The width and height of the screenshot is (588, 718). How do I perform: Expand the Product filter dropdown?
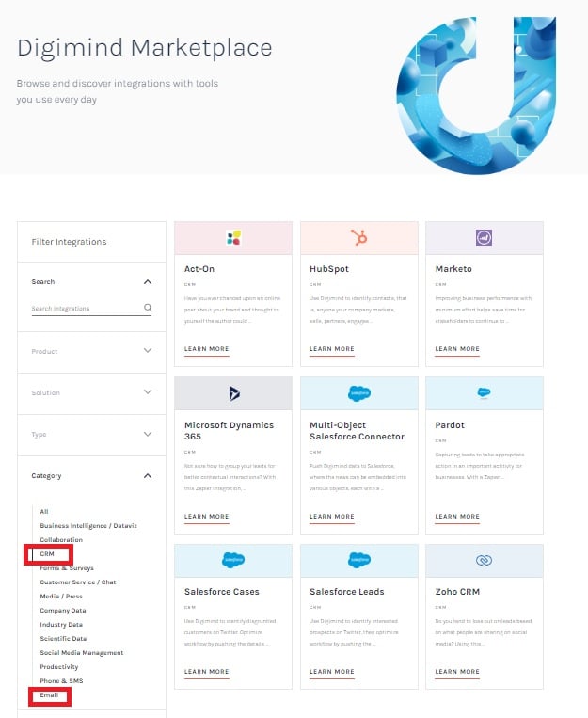(x=148, y=351)
